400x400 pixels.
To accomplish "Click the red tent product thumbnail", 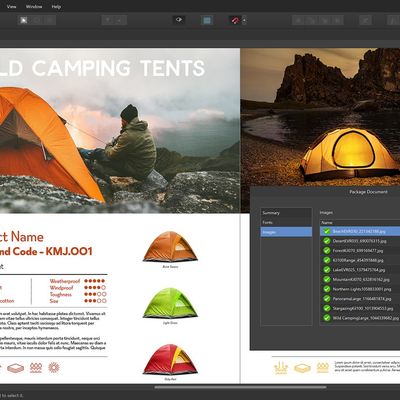I will pos(170,359).
